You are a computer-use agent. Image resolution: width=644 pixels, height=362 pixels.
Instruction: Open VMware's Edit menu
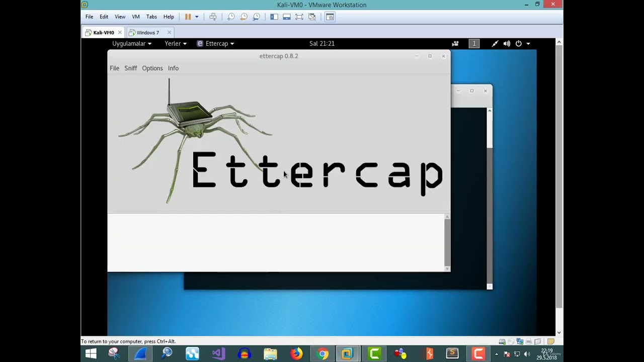click(104, 17)
